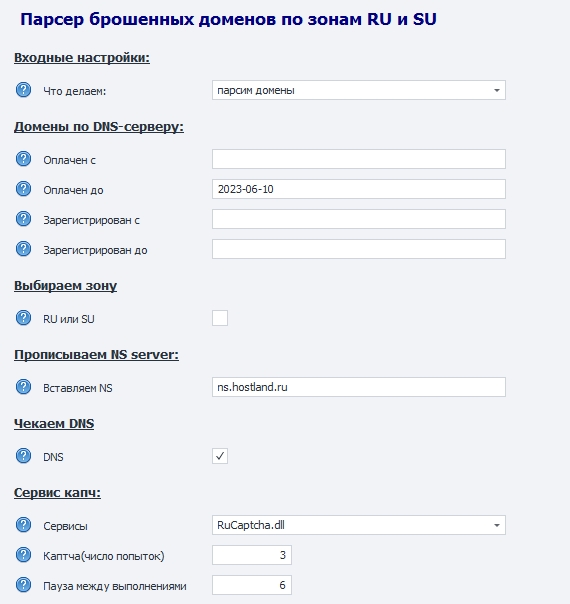Open help icon for Зарегистрирован до
570x604 pixels.
click(23, 249)
